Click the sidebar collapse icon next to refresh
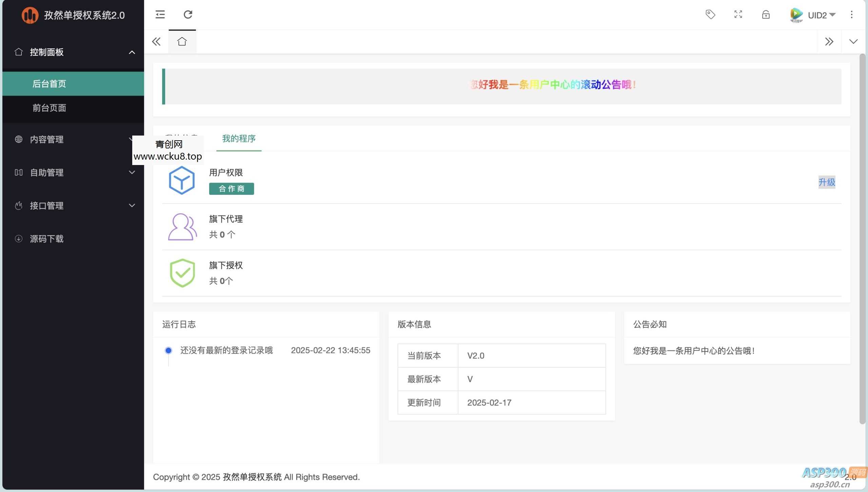 click(x=160, y=15)
